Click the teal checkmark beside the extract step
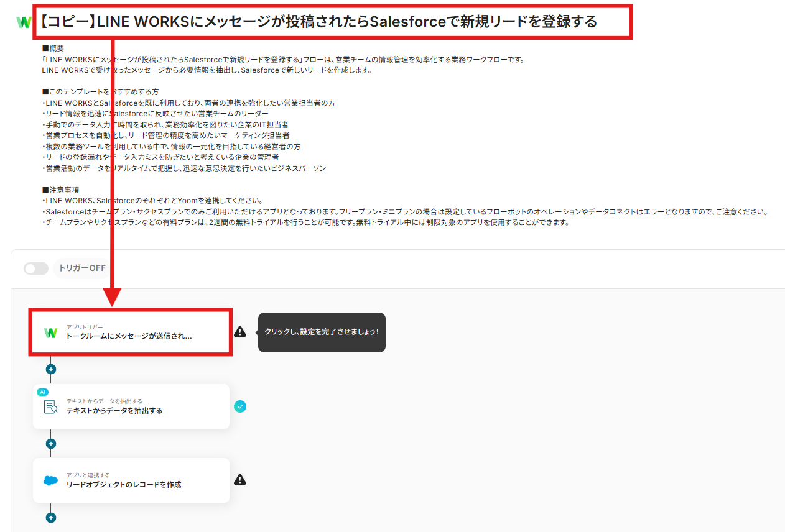The height and width of the screenshot is (532, 785). tap(240, 406)
